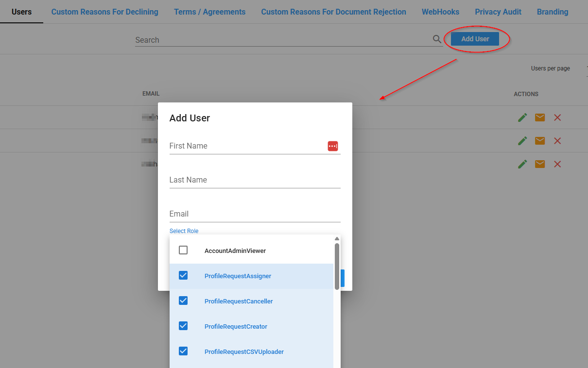Click the role list scrollbar thumb
The image size is (588, 368).
point(337,267)
